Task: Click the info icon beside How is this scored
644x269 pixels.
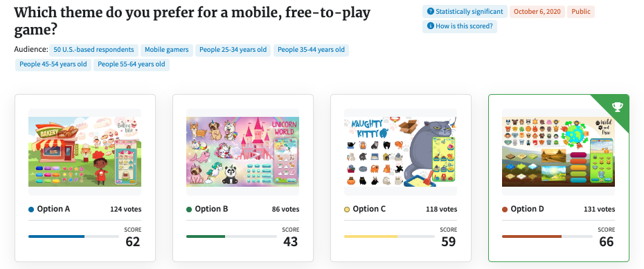Action: click(x=431, y=26)
